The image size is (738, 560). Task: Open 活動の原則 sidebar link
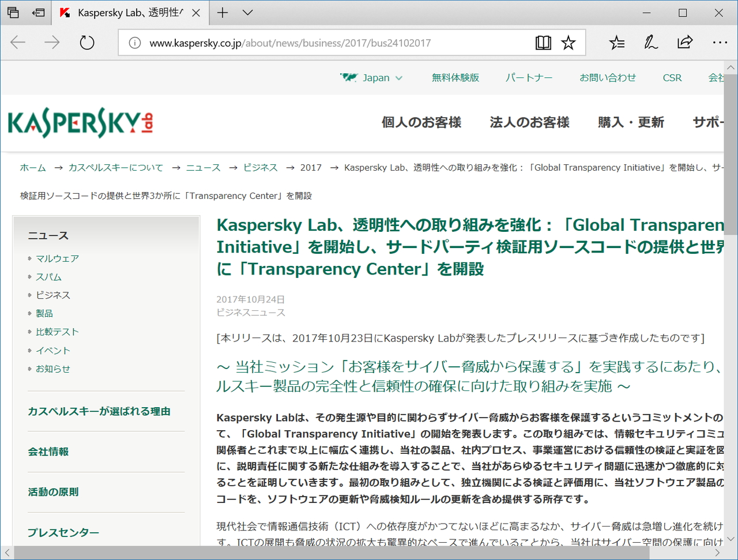53,493
